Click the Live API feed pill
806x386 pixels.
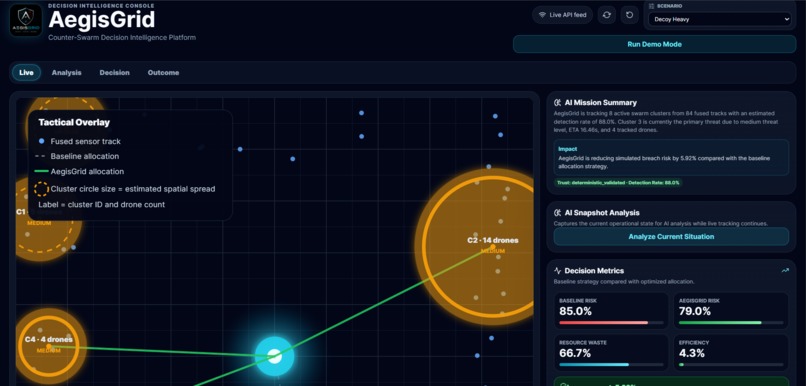[x=562, y=15]
